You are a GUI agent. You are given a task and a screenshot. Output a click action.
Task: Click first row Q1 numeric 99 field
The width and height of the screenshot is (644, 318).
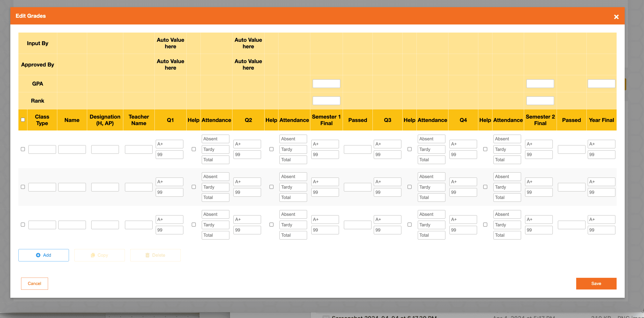[x=169, y=155]
